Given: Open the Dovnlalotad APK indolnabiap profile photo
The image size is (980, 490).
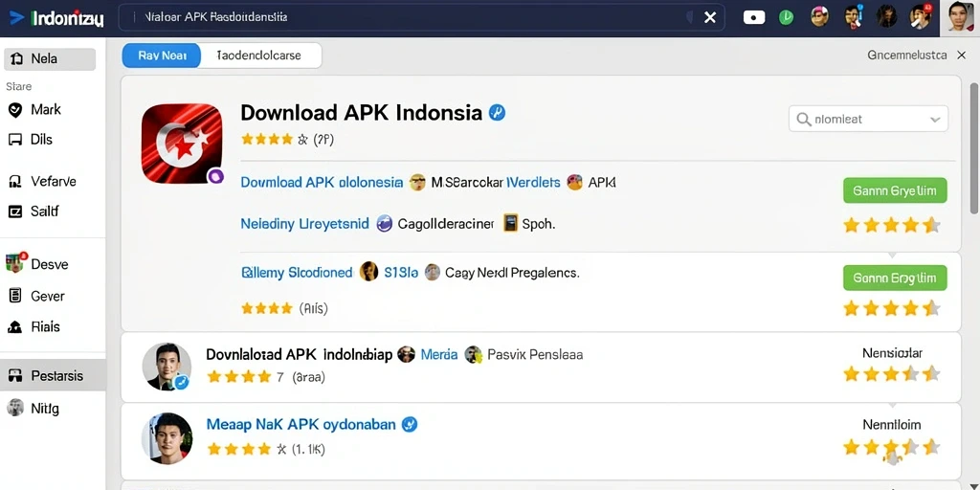Looking at the screenshot, I should pos(167,367).
